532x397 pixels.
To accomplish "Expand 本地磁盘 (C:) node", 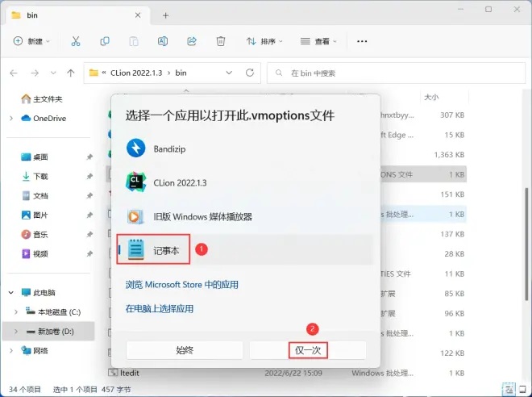I will (x=16, y=311).
